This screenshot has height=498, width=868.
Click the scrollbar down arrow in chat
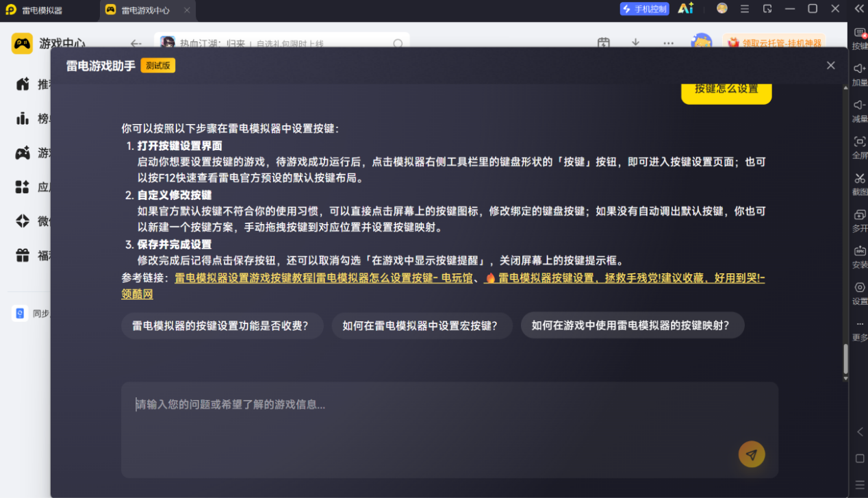[845, 378]
